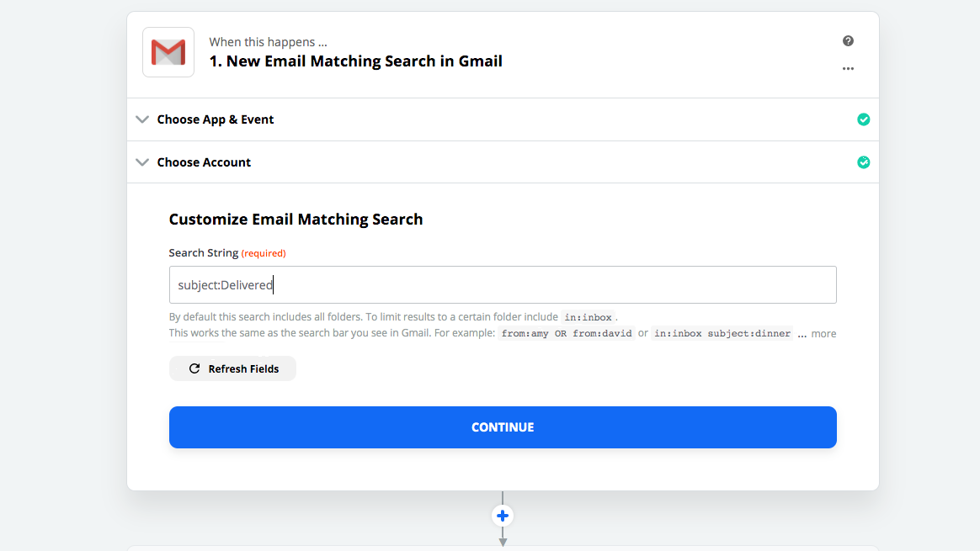This screenshot has width=980, height=551.
Task: Expand the Choose App & Event chevron
Action: (x=142, y=119)
